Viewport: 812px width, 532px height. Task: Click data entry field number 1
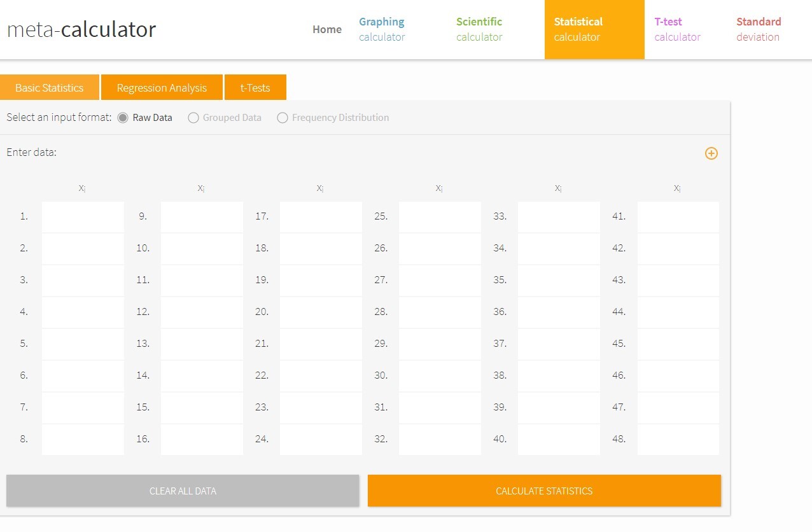coord(83,216)
